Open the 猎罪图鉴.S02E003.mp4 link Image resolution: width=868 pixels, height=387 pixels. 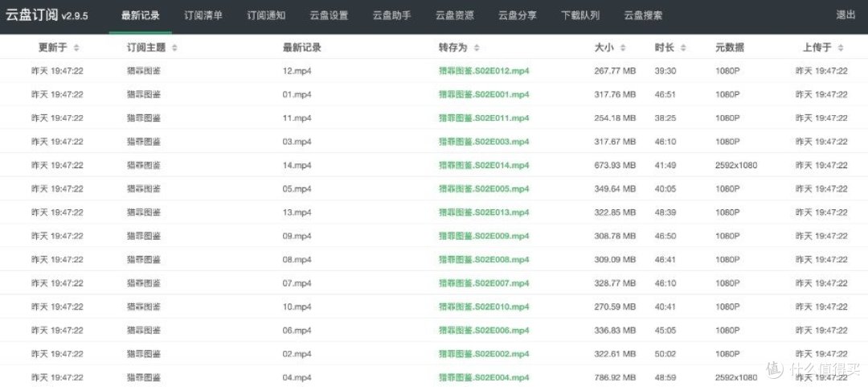point(484,142)
